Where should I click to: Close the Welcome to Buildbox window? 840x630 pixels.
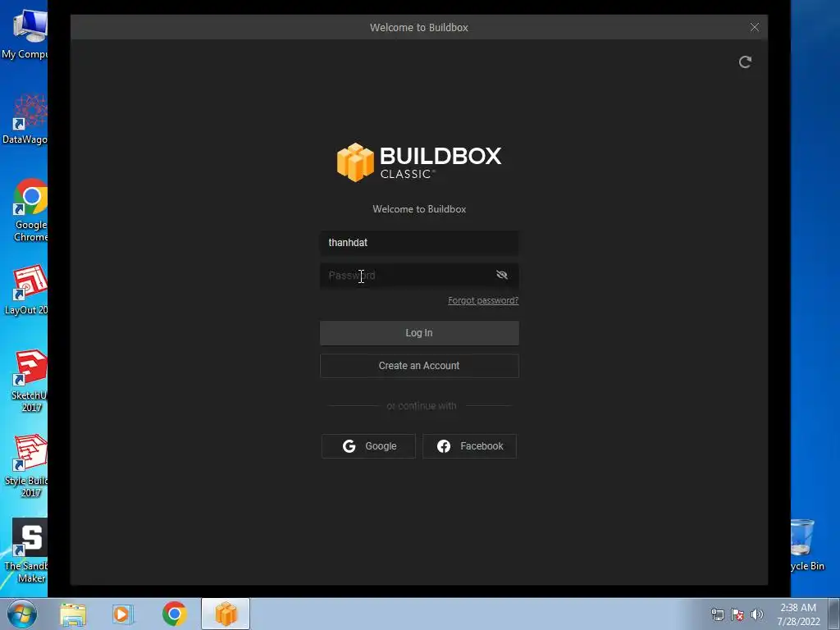(x=755, y=27)
